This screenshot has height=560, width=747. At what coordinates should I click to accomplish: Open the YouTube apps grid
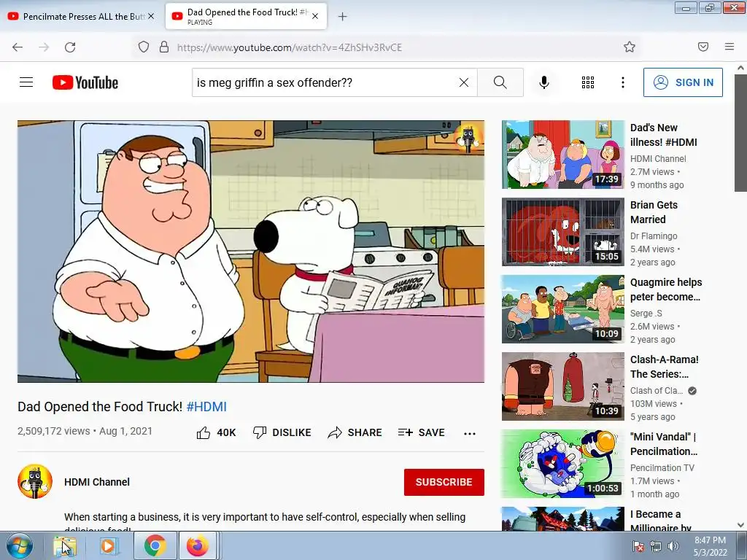click(588, 82)
